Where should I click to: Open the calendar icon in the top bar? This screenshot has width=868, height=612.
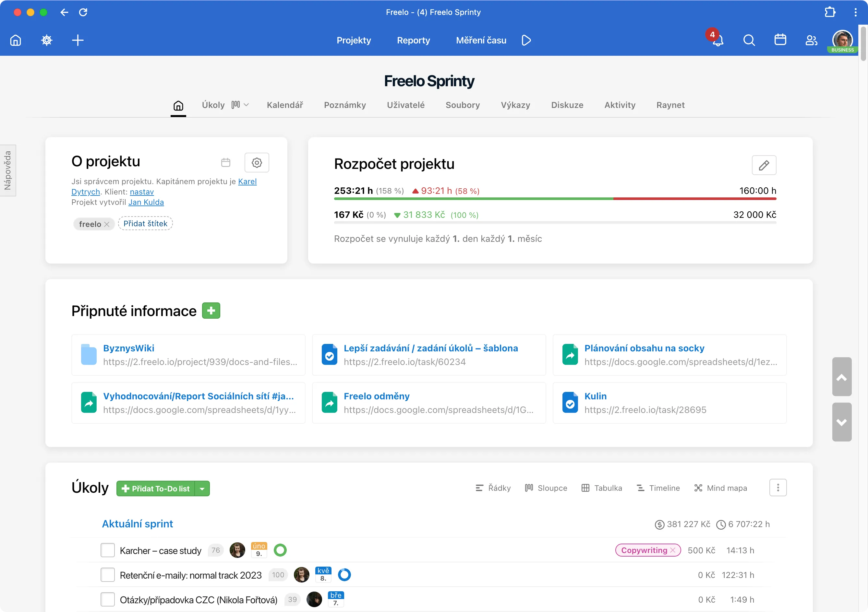click(780, 40)
